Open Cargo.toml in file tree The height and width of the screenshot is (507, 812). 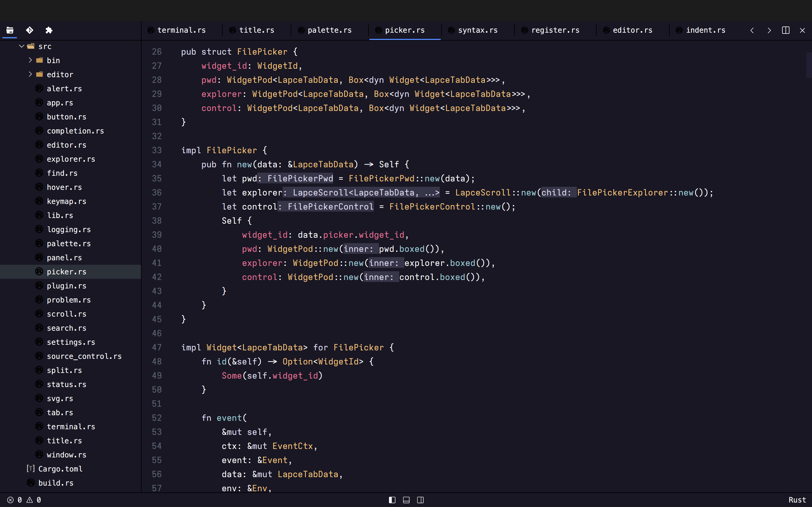tap(60, 469)
